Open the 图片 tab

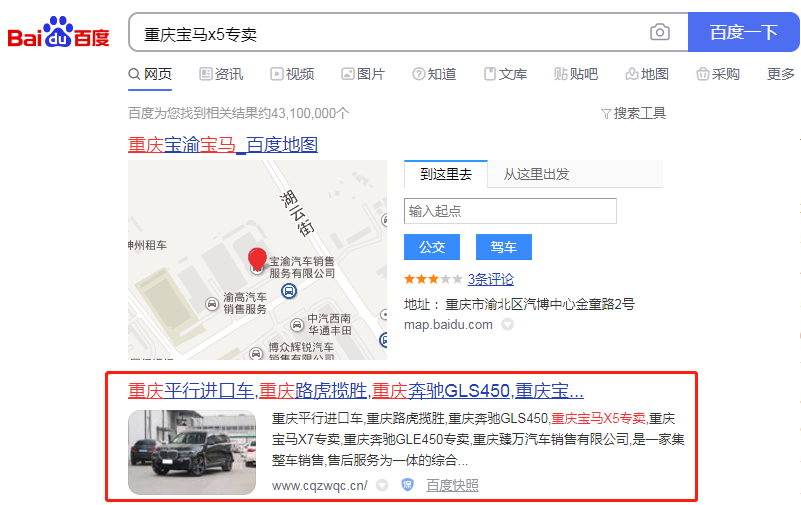tap(363, 74)
